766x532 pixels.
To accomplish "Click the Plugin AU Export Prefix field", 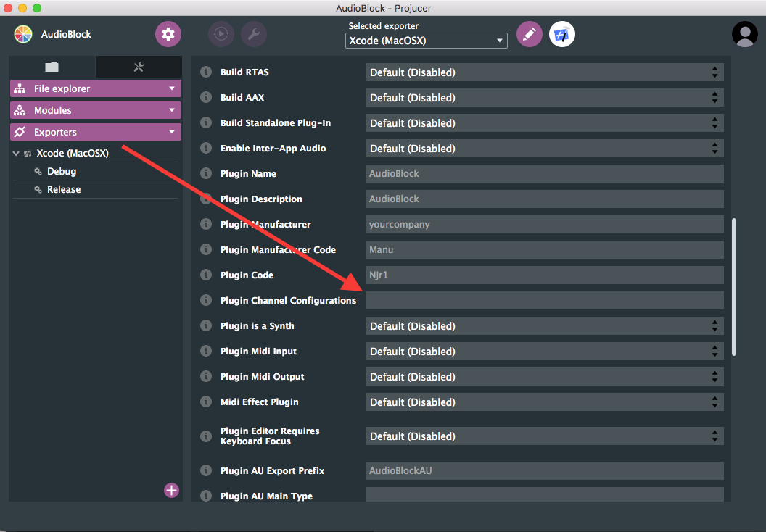I will (544, 471).
